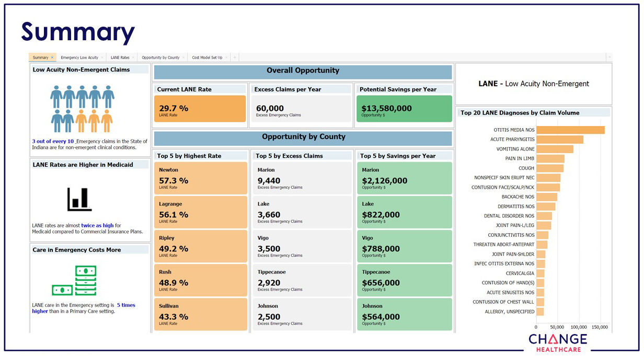Click the people figures infographic icon
The width and height of the screenshot is (644, 356).
coord(82,109)
